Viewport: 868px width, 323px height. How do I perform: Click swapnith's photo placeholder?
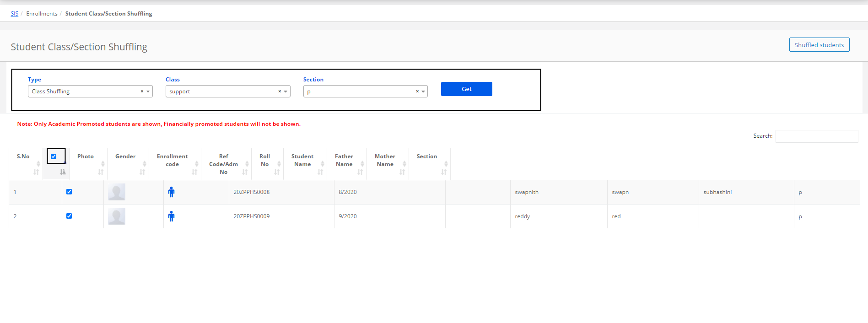tap(117, 192)
